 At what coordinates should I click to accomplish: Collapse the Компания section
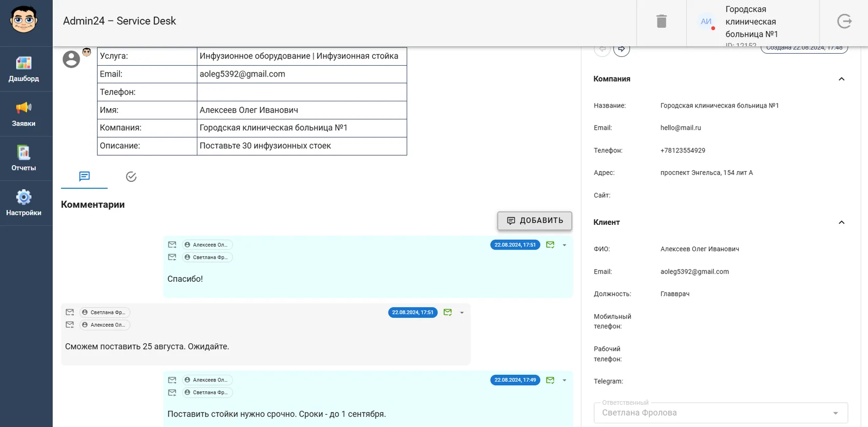pos(841,79)
